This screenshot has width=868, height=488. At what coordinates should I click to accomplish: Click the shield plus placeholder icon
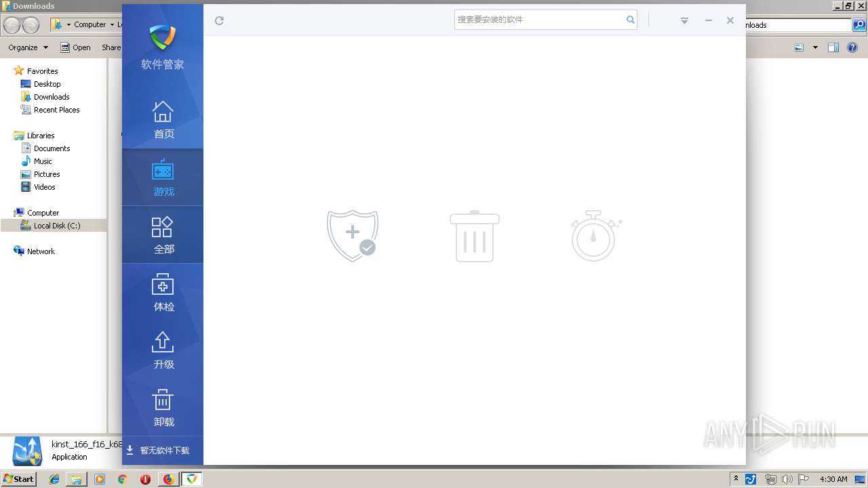pos(352,235)
